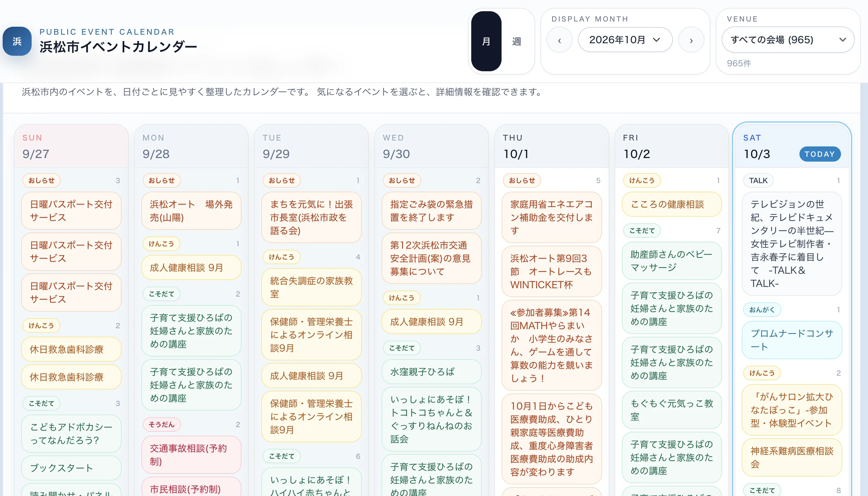The height and width of the screenshot is (496, 868).
Task: Click the TALK category tag on Saturday
Action: 758,180
